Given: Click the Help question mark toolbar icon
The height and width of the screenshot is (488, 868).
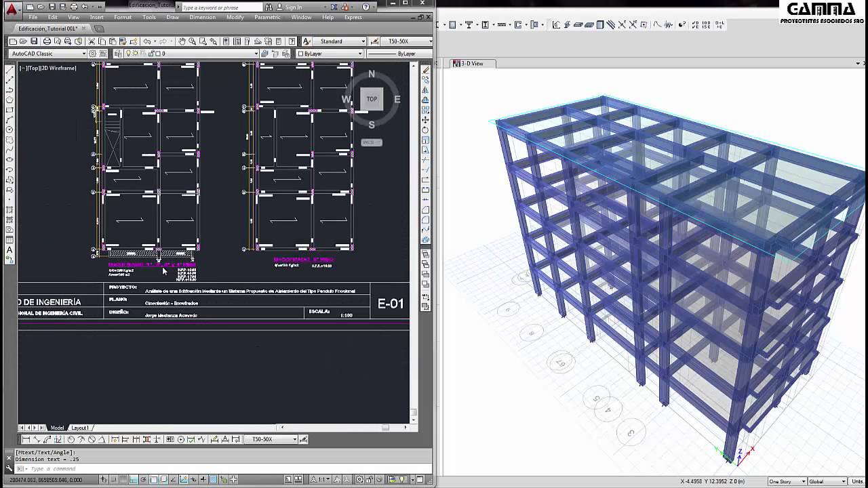Looking at the screenshot, I should pyautogui.click(x=292, y=41).
